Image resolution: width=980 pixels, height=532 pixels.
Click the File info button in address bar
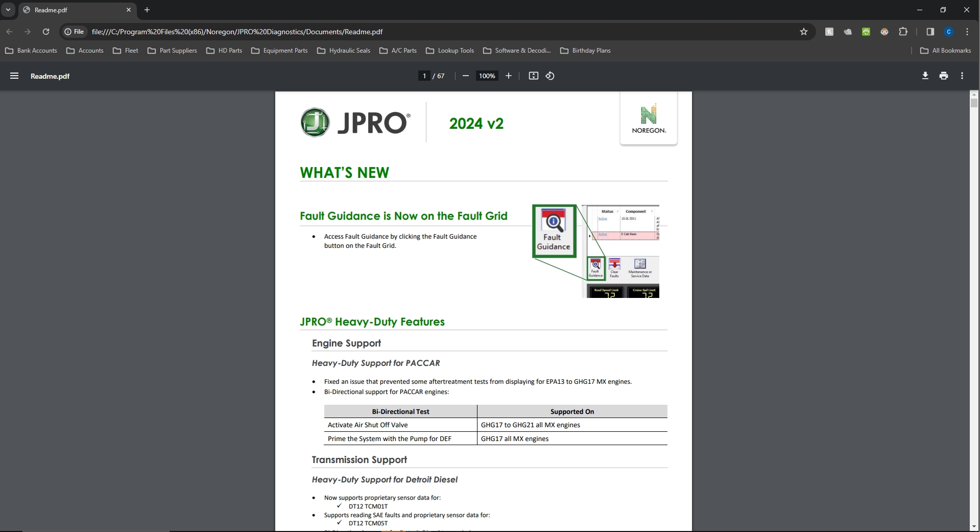pos(74,32)
